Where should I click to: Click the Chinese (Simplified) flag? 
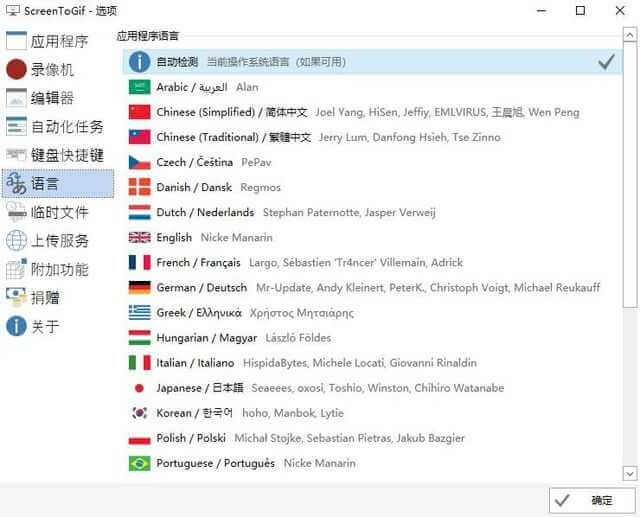[140, 112]
